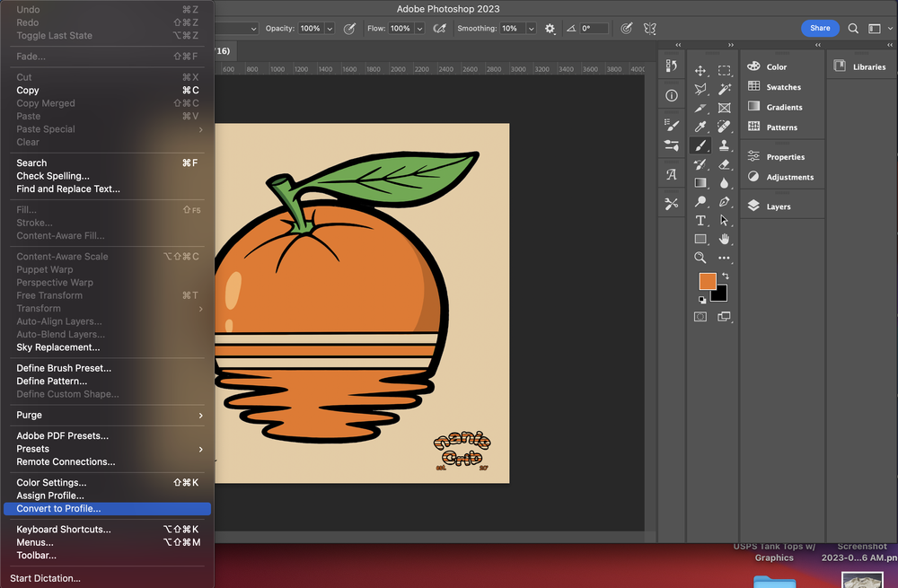Select the Magic Wand tool
The width and height of the screenshot is (898, 588).
pos(724,89)
